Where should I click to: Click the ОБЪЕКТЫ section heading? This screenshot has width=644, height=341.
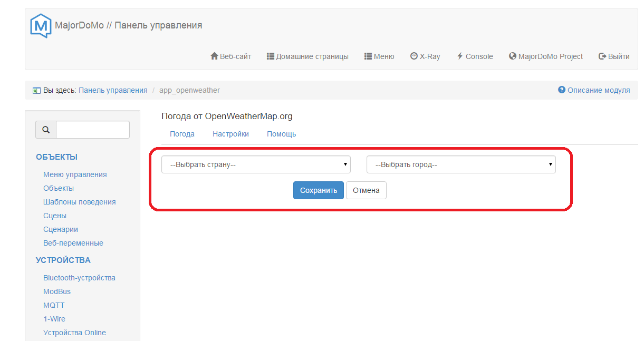[x=57, y=157]
